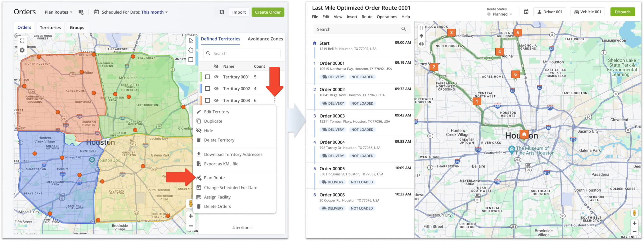Tick the Territory 0003 checkbox
This screenshot has width=644, height=241.
207,100
